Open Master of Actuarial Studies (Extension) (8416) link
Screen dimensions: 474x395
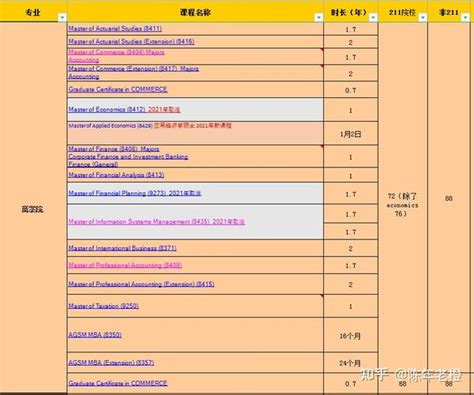coord(131,42)
